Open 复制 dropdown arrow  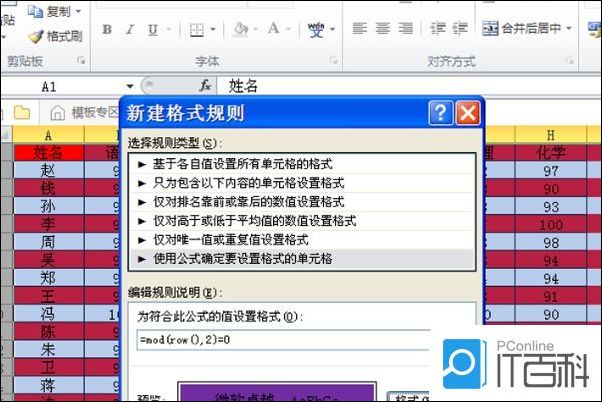point(78,12)
